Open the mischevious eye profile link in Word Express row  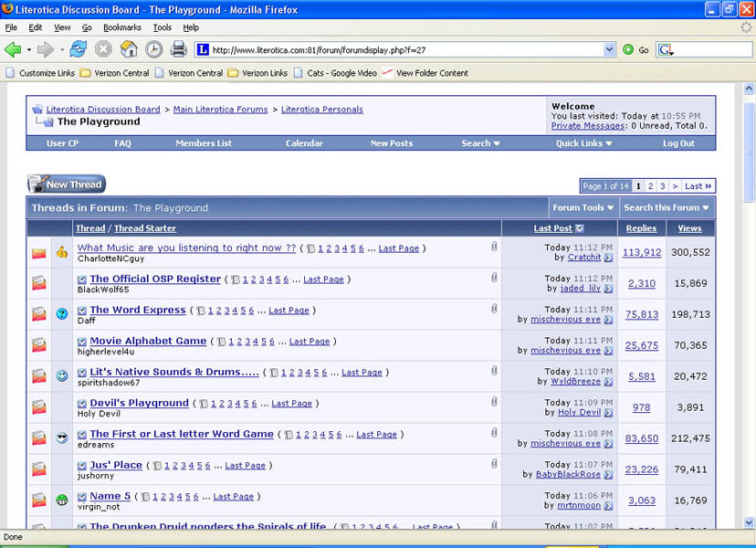click(565, 320)
